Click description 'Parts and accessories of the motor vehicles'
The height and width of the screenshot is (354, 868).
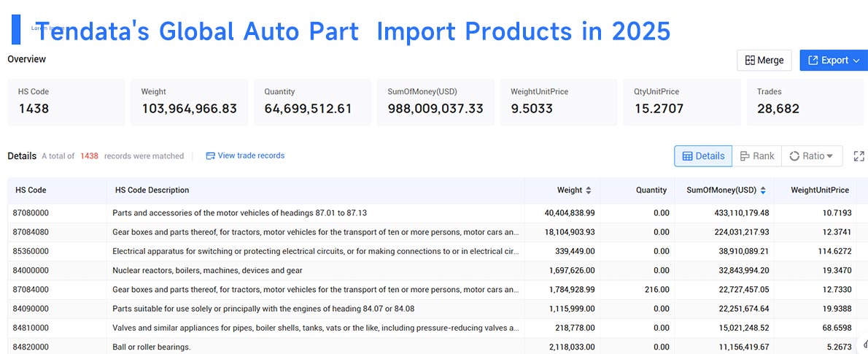click(x=240, y=212)
